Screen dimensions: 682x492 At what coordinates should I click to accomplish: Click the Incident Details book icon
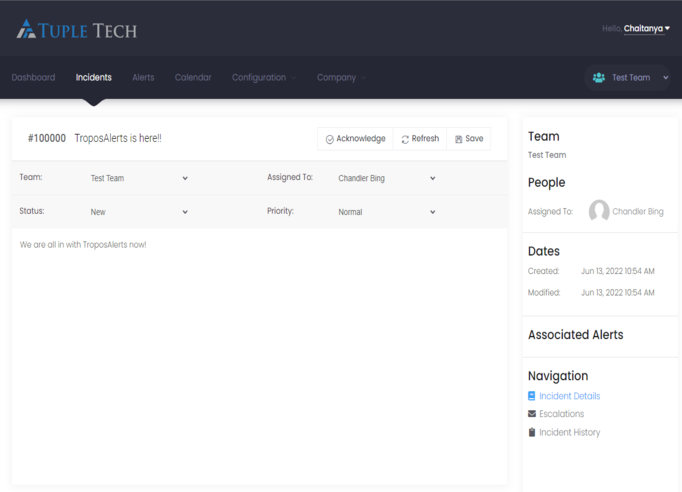tap(532, 396)
